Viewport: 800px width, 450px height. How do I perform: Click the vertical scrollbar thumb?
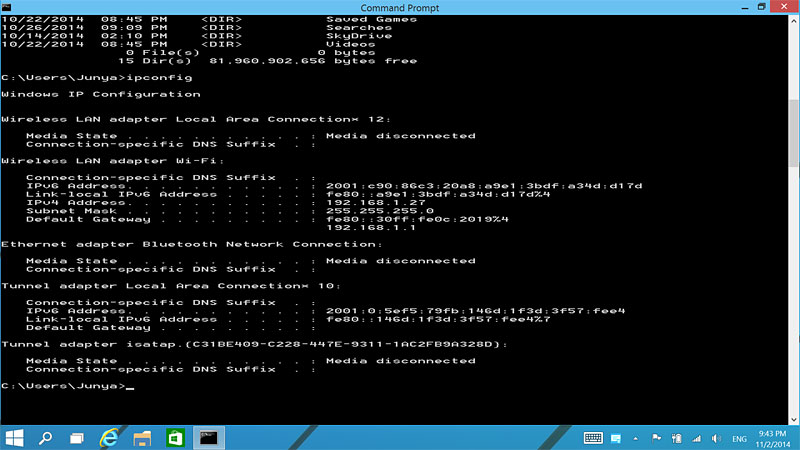click(x=794, y=134)
